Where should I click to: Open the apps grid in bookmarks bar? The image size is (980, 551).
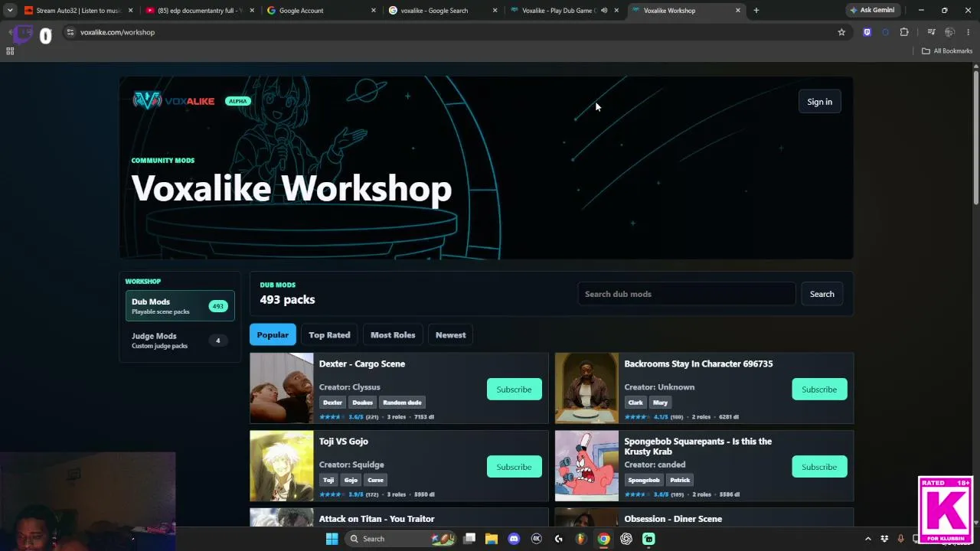tap(10, 51)
